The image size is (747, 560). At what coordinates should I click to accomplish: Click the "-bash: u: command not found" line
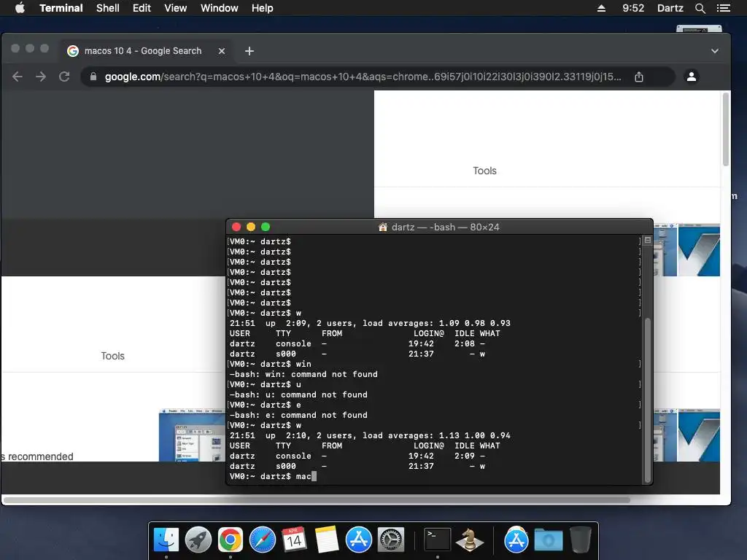coord(298,394)
